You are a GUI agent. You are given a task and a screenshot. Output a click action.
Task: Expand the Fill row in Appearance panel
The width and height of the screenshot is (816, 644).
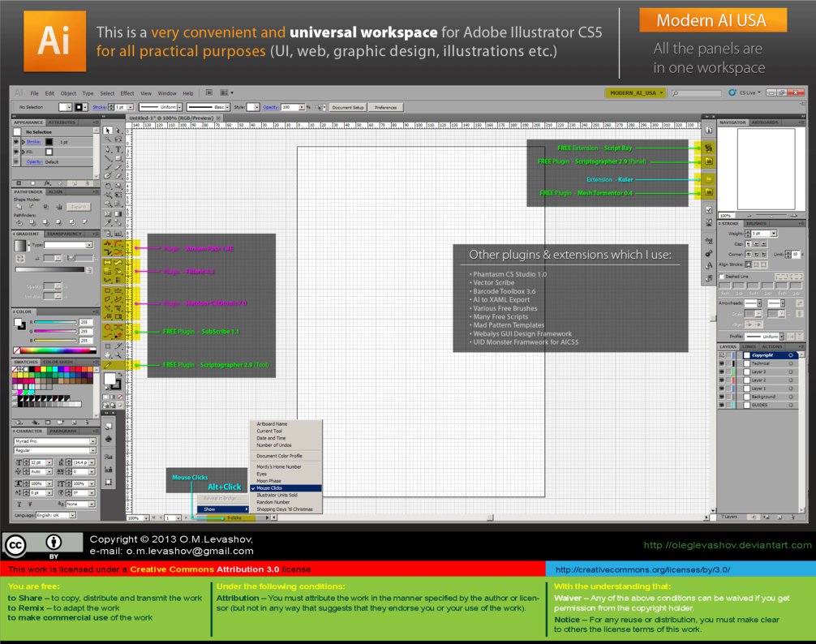(23, 152)
